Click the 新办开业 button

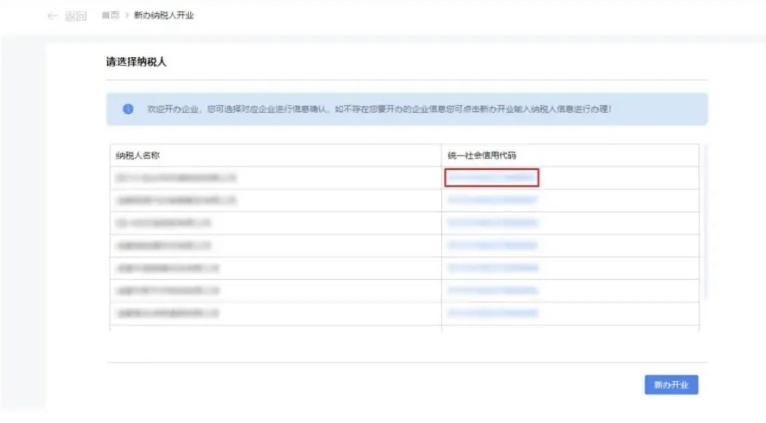pyautogui.click(x=671, y=385)
